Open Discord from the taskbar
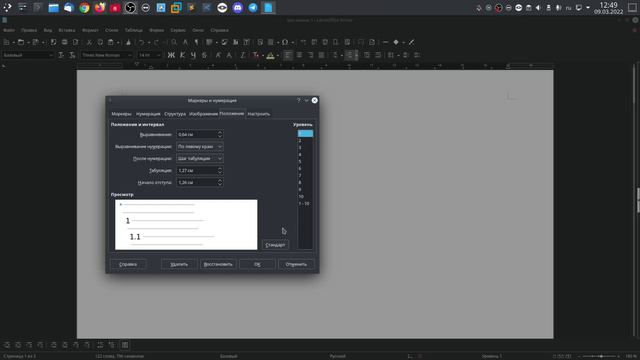The width and height of the screenshot is (640, 360). [238, 8]
